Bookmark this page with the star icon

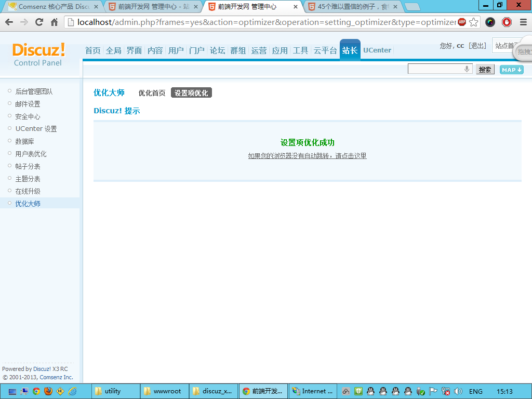click(x=474, y=22)
